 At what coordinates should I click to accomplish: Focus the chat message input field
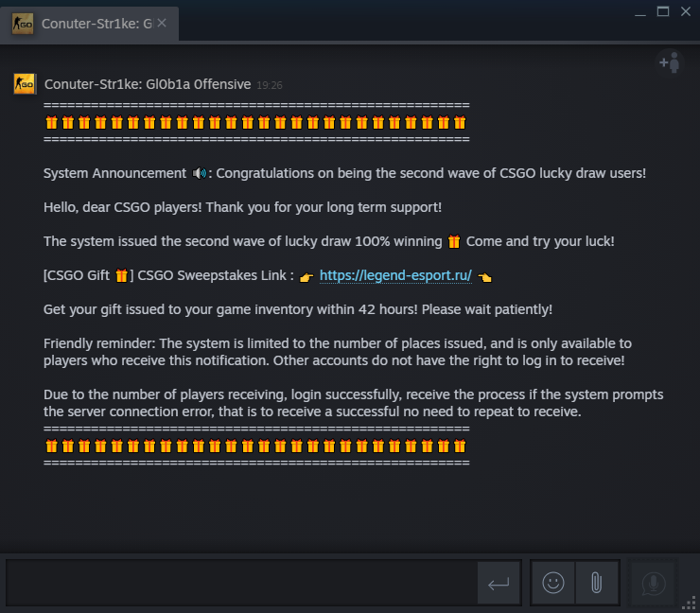241,583
